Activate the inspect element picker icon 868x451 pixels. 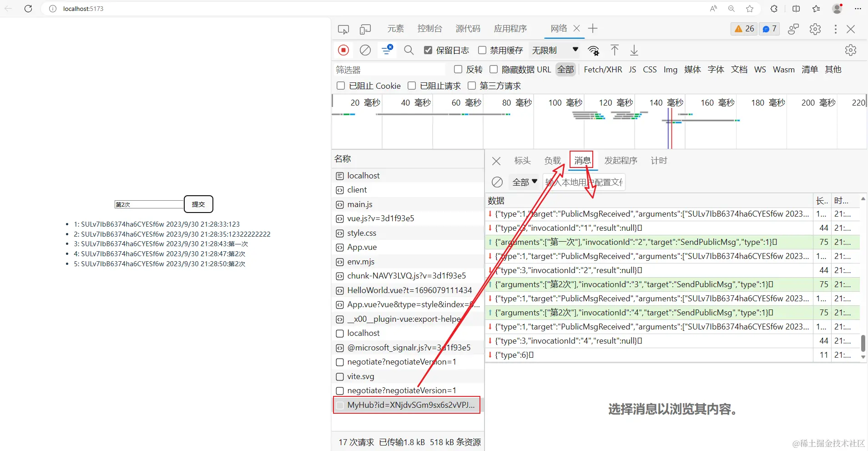pyautogui.click(x=343, y=29)
